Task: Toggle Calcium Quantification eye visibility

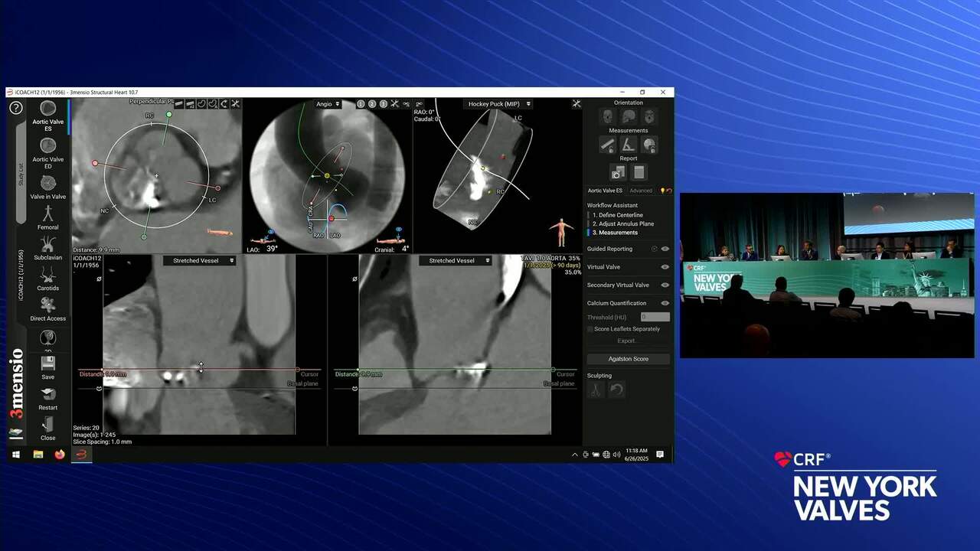Action: click(x=665, y=303)
